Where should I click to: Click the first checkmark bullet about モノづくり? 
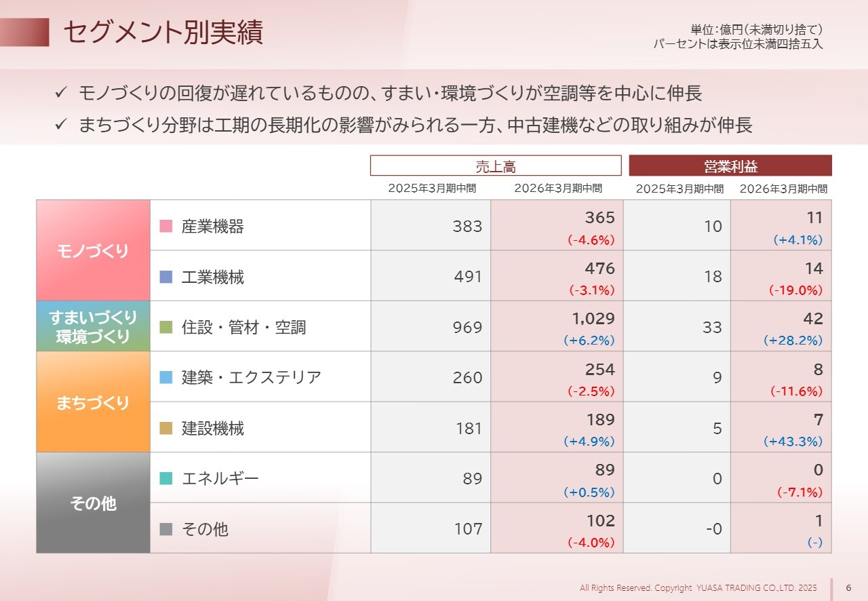click(60, 93)
